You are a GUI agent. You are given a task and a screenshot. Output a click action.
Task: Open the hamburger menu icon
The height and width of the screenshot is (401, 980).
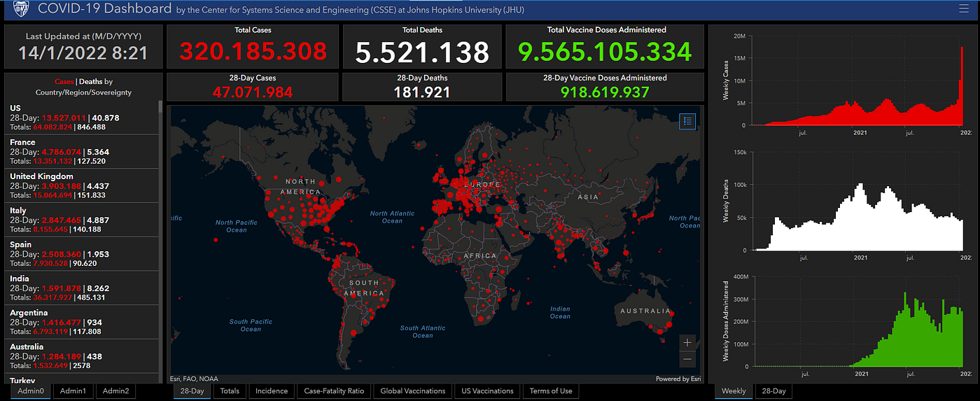point(963,9)
